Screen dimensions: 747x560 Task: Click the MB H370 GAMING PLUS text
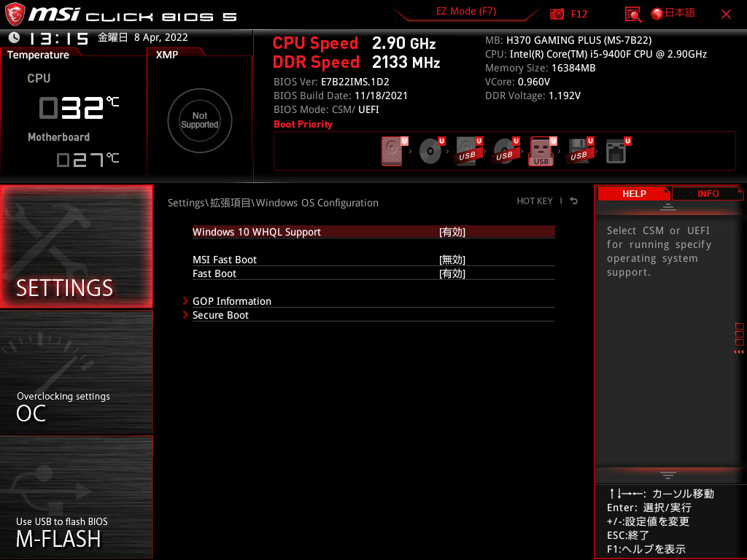point(568,41)
